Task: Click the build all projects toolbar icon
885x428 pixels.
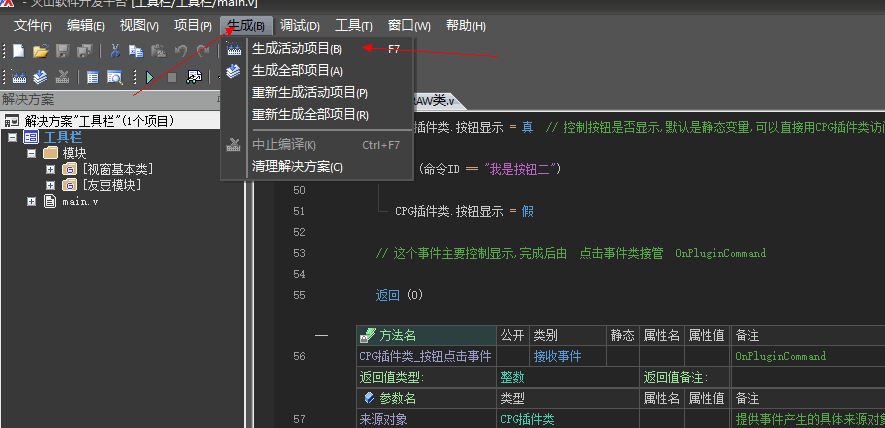Action: pyautogui.click(x=40, y=76)
